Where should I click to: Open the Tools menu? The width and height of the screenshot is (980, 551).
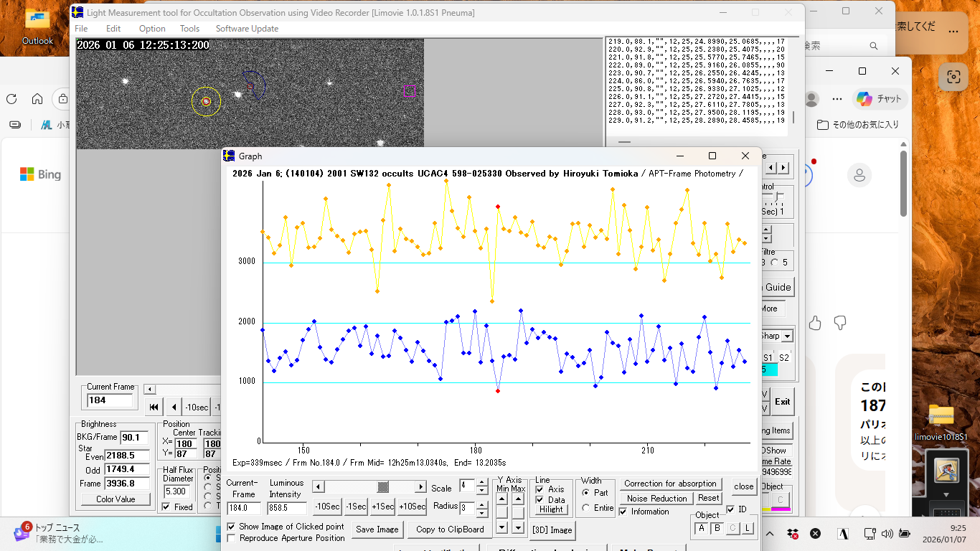[x=189, y=29]
